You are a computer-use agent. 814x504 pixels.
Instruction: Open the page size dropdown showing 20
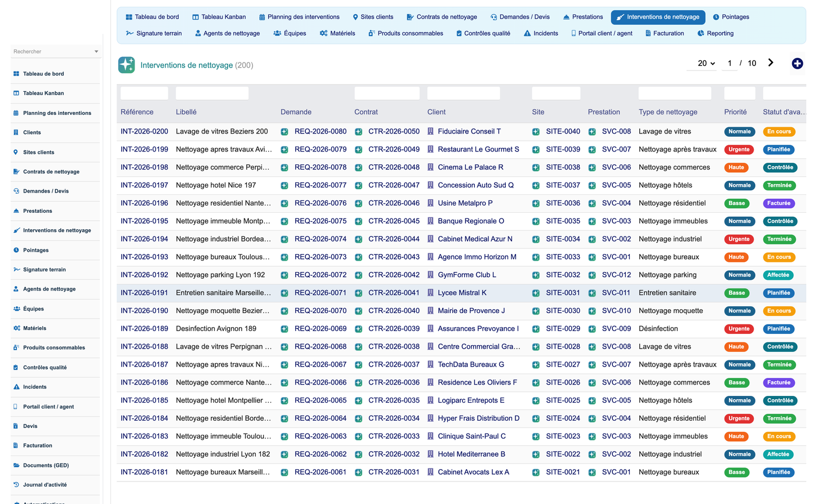click(x=706, y=63)
